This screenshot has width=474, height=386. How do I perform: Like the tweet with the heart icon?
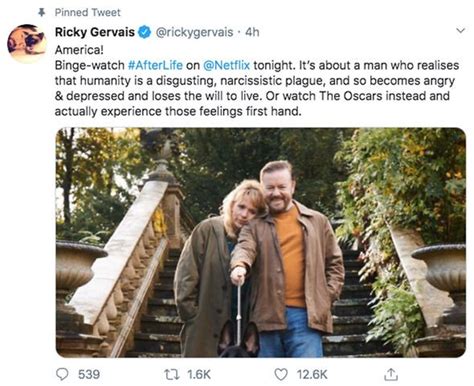[281, 374]
